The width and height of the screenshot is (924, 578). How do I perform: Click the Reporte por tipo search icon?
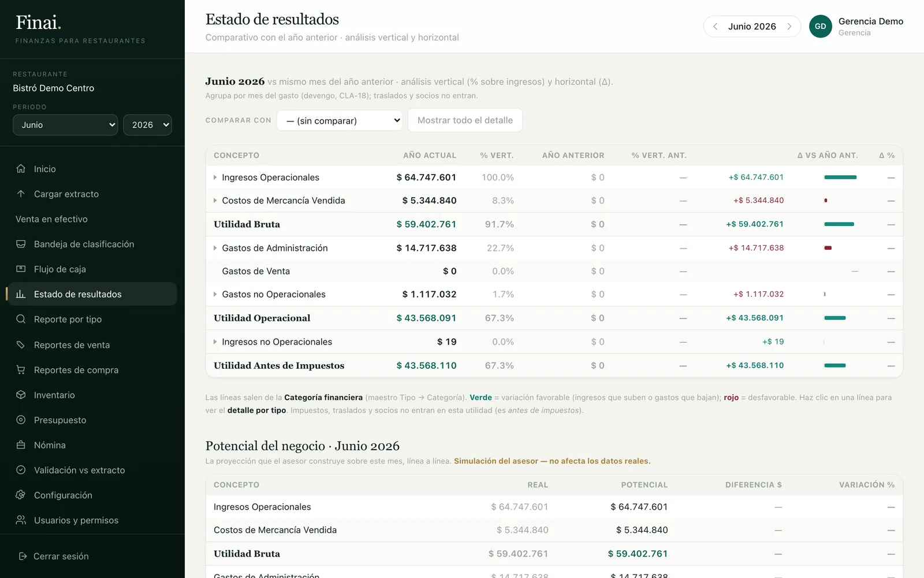pyautogui.click(x=21, y=319)
